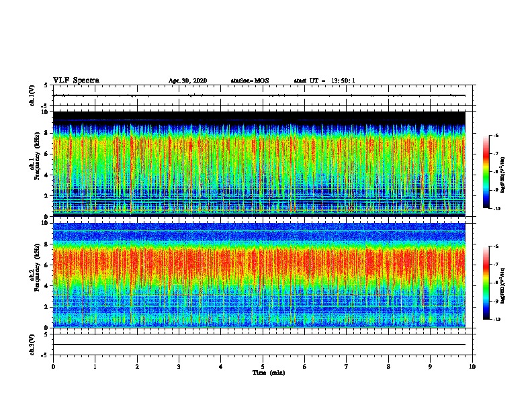Click the "6" frequency tick of ch.1 panel

pyautogui.click(x=46, y=154)
